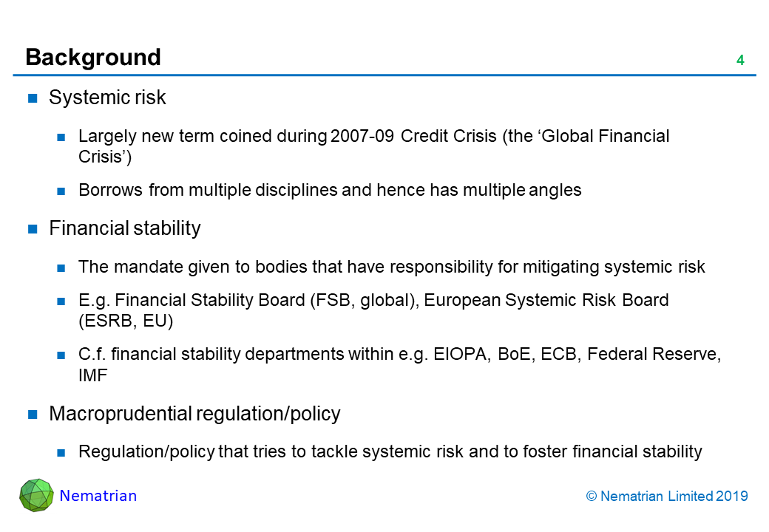Select the 'Macroprudential regulation/policy' heading text
Viewport: 769px width, 532px height.
(194, 414)
